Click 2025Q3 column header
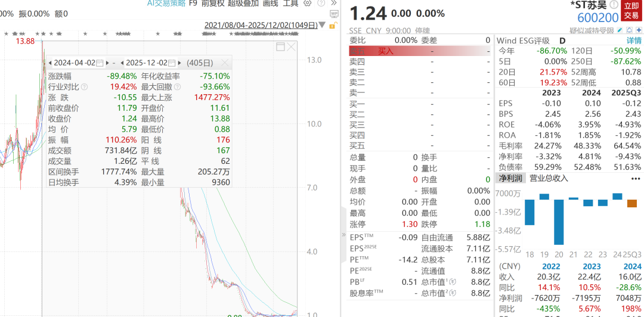This screenshot has height=317, width=644. point(626,92)
